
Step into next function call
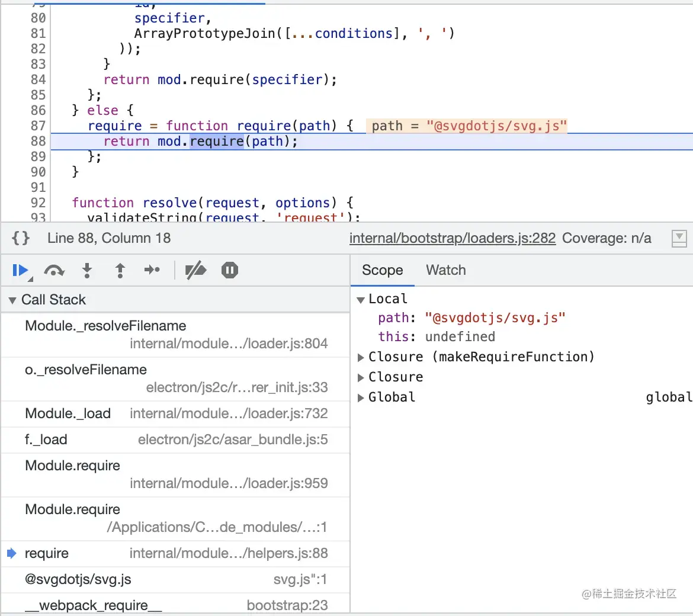click(x=87, y=271)
